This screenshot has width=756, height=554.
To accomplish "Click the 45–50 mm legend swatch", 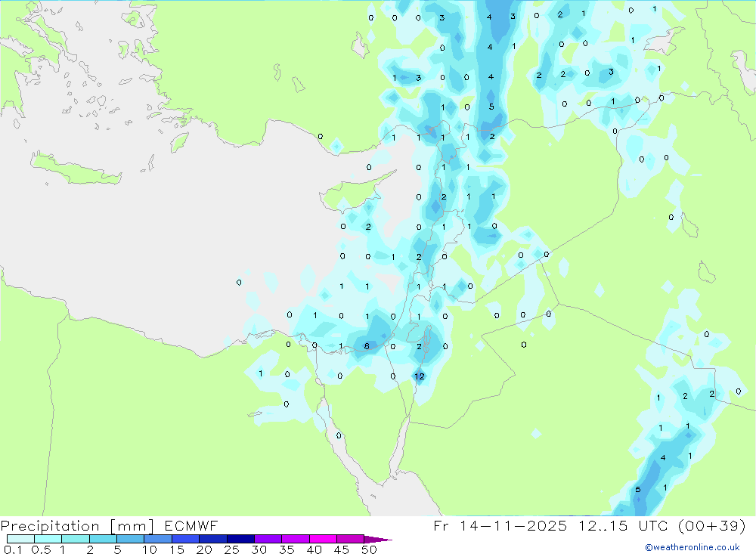I will click(x=351, y=539).
